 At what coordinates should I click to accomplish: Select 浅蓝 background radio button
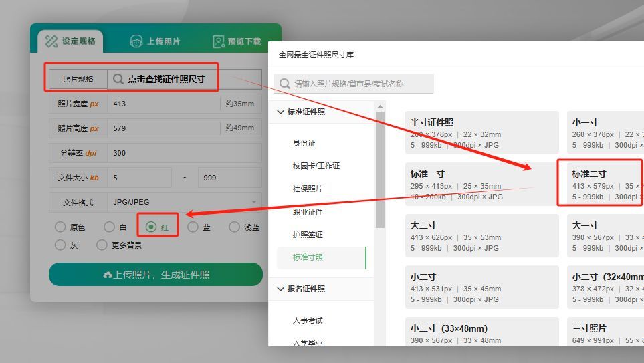coord(234,227)
